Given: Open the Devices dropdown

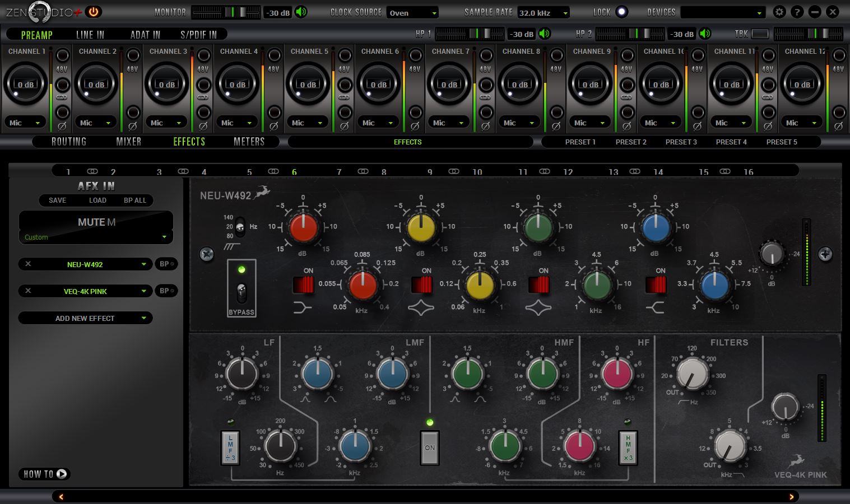Looking at the screenshot, I should pos(723,12).
